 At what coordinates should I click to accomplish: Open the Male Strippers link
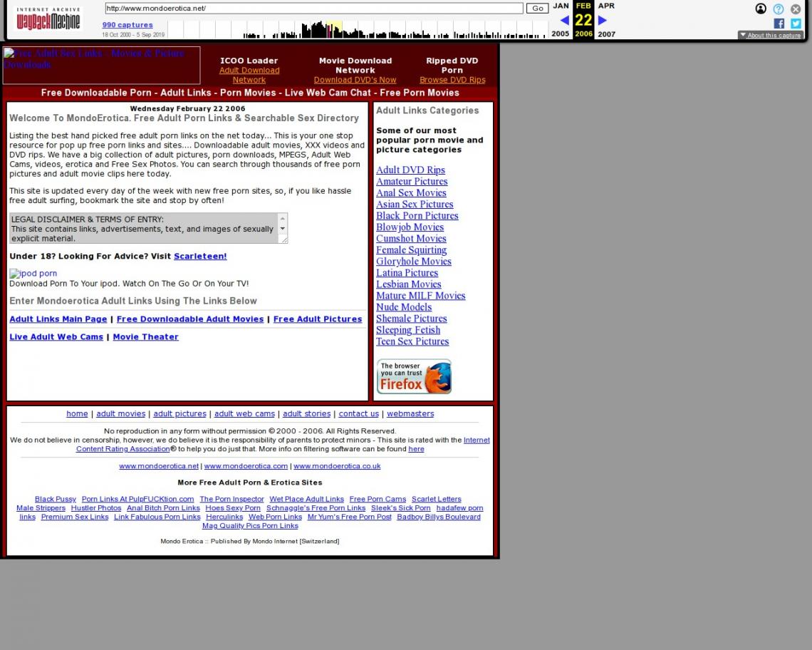point(41,508)
